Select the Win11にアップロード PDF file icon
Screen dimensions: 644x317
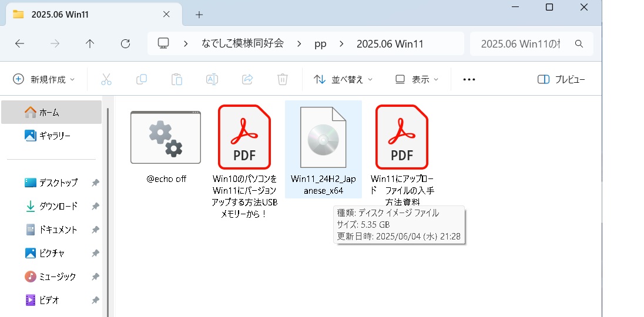coord(402,137)
